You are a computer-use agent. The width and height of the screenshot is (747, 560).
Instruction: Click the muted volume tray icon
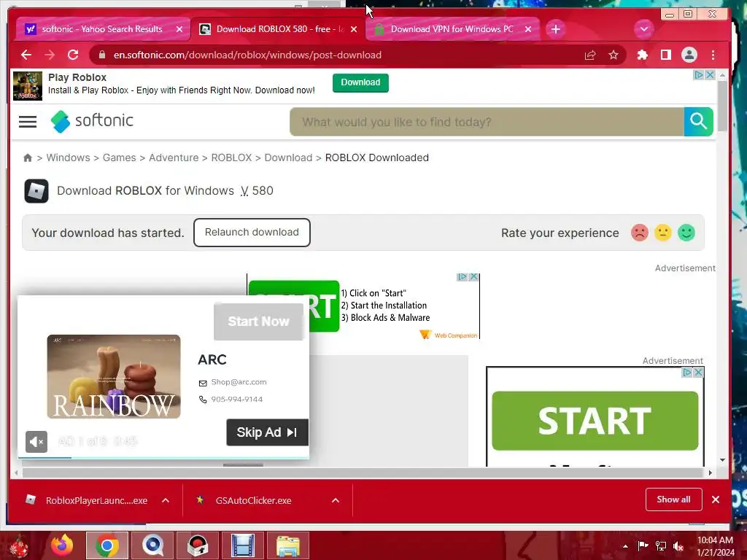678,546
